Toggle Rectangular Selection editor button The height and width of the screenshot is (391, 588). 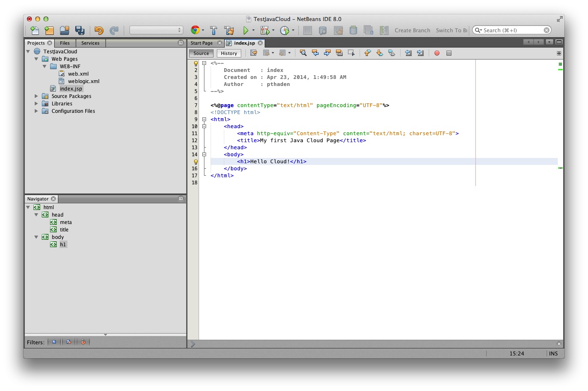click(x=351, y=53)
